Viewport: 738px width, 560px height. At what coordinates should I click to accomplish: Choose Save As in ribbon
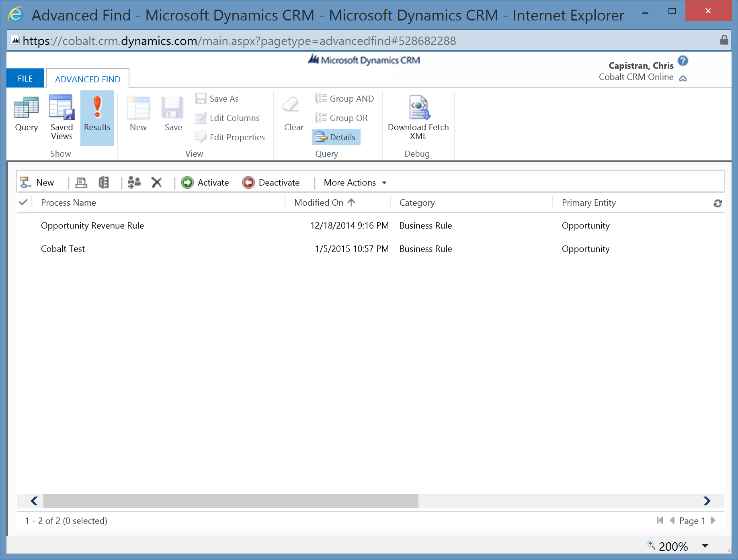click(217, 98)
